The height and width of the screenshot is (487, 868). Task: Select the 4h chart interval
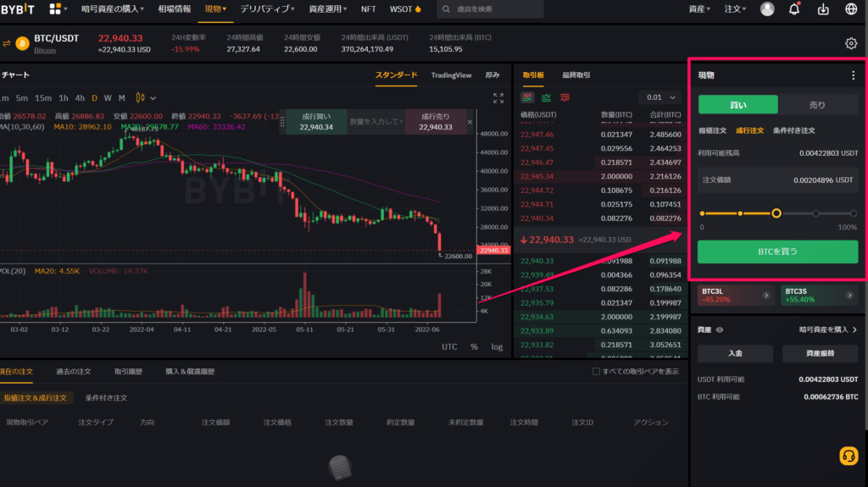point(80,98)
